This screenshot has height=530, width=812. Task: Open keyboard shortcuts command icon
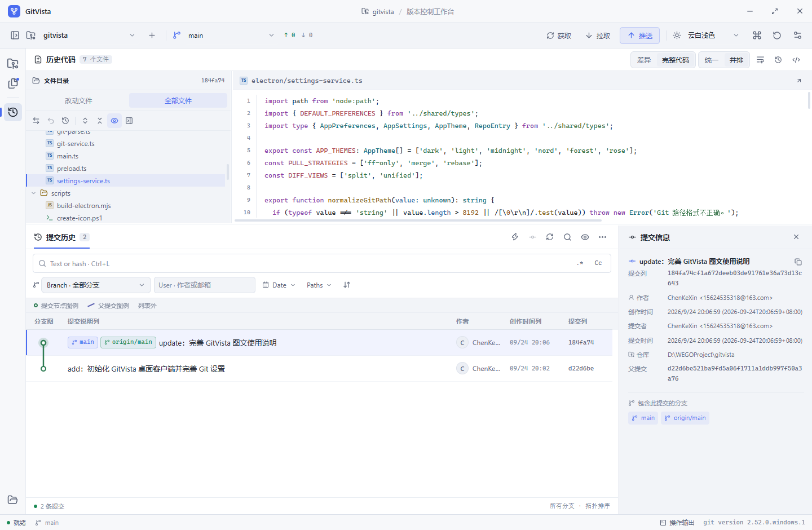(x=757, y=36)
